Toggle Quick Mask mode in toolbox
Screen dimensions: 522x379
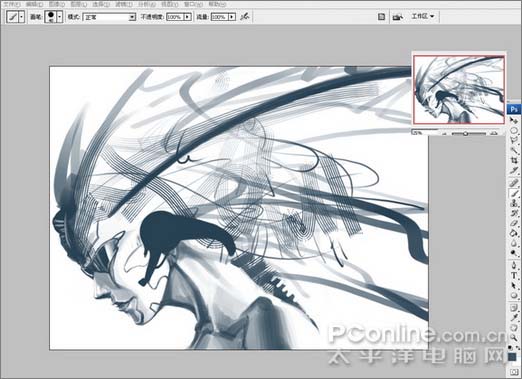(x=514, y=372)
